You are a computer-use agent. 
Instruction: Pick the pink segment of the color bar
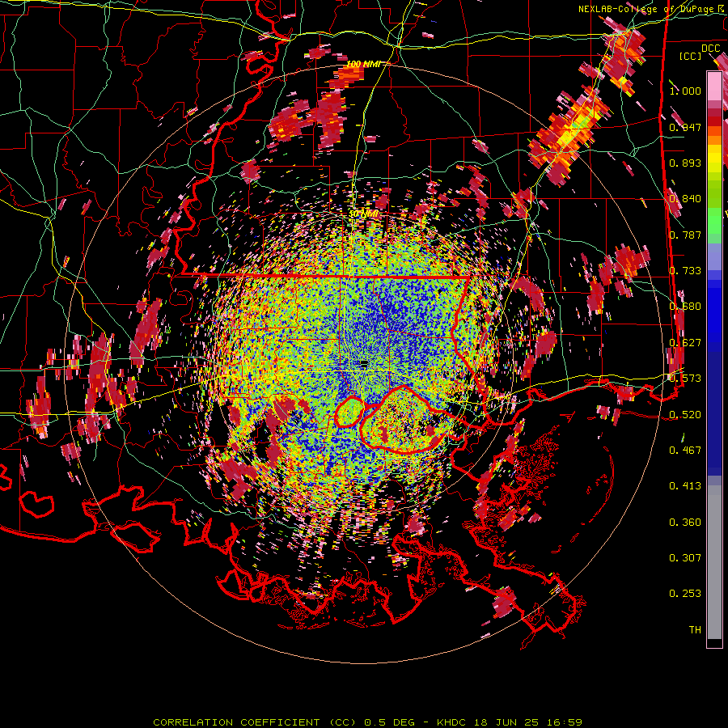click(714, 86)
